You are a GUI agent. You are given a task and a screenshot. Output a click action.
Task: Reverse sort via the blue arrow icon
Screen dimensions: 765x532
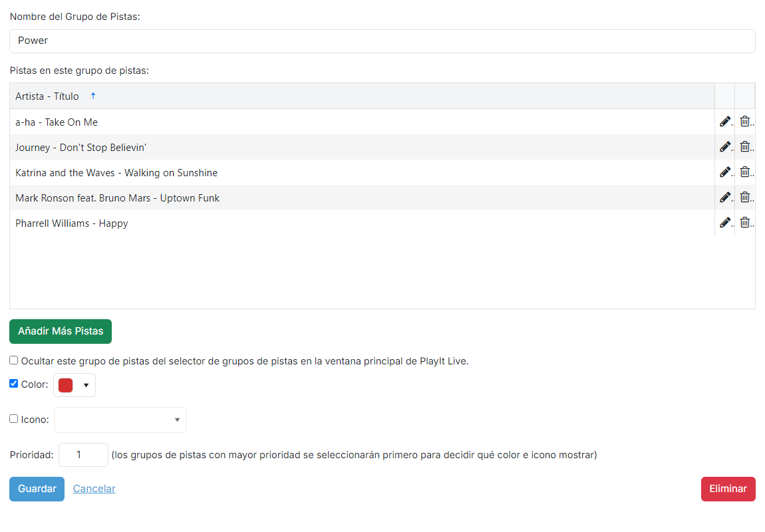[93, 96]
